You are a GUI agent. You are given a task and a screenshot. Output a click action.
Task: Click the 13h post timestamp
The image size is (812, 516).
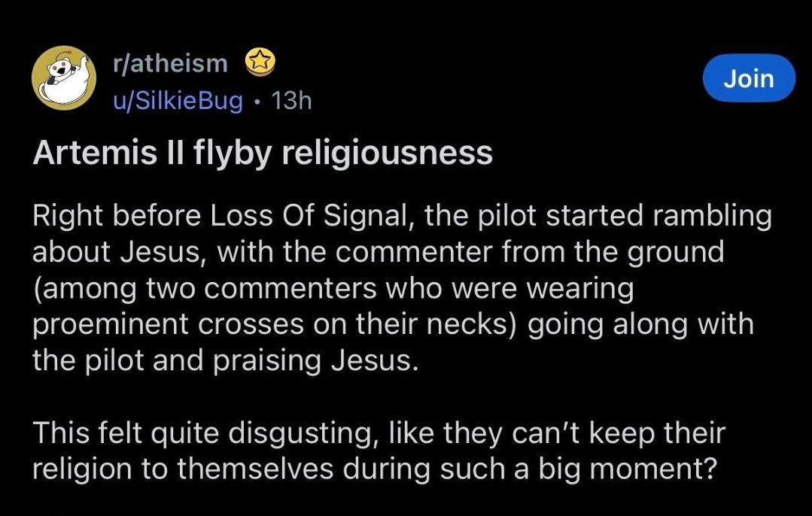click(x=290, y=100)
